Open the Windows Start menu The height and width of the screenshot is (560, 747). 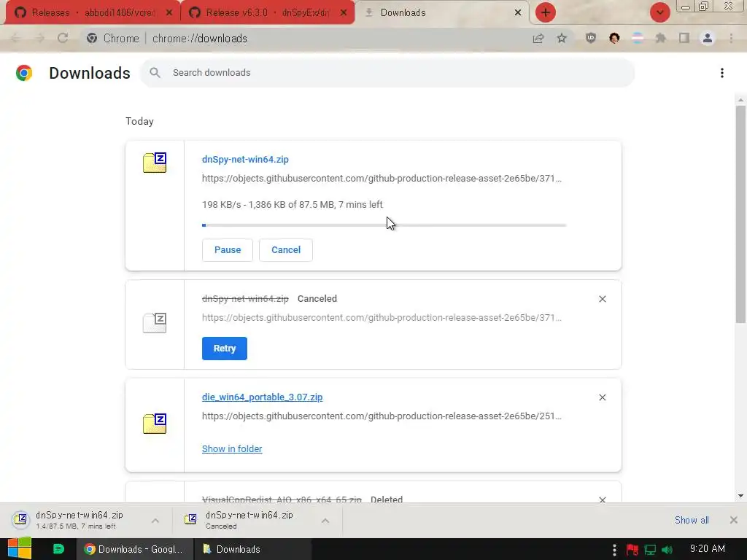coord(20,549)
